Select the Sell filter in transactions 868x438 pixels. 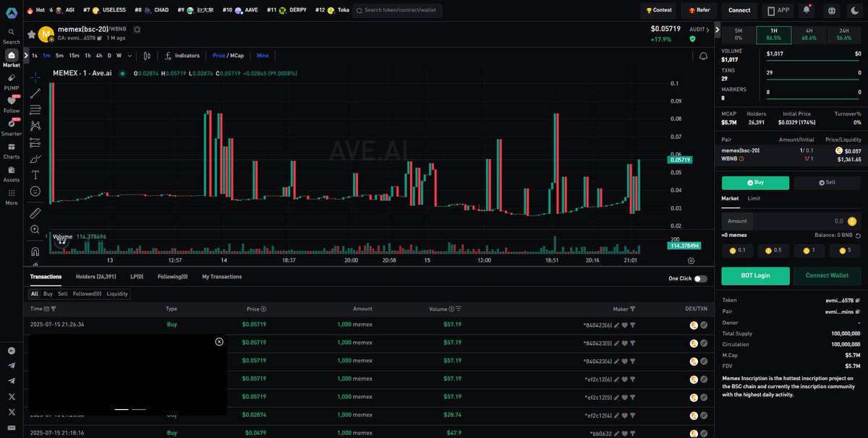coord(63,294)
